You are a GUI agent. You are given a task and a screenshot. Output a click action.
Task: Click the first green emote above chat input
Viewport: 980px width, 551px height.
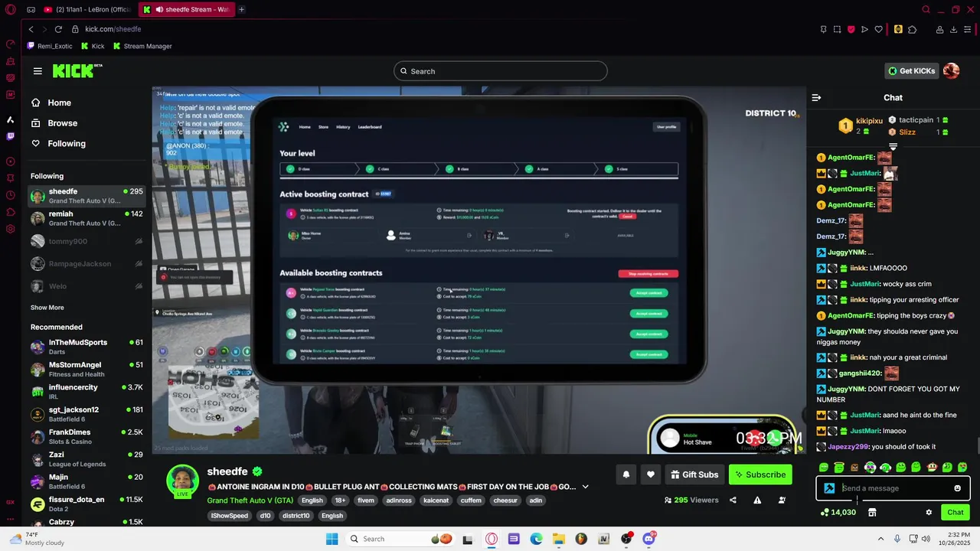[824, 467]
